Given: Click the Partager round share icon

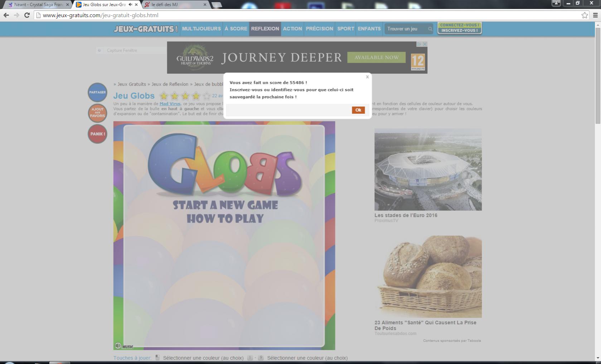Looking at the screenshot, I should (97, 92).
